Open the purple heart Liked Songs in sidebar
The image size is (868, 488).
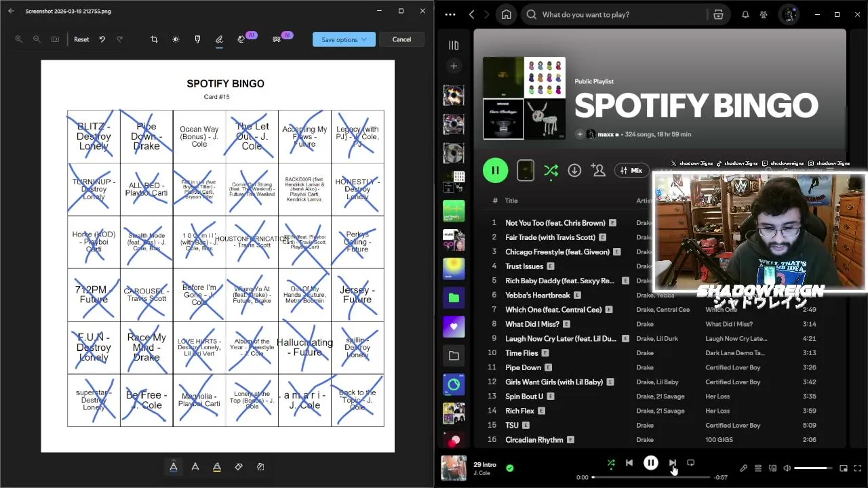click(x=454, y=327)
